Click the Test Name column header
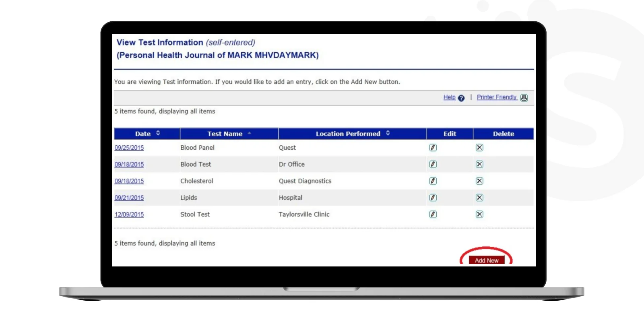 229,134
